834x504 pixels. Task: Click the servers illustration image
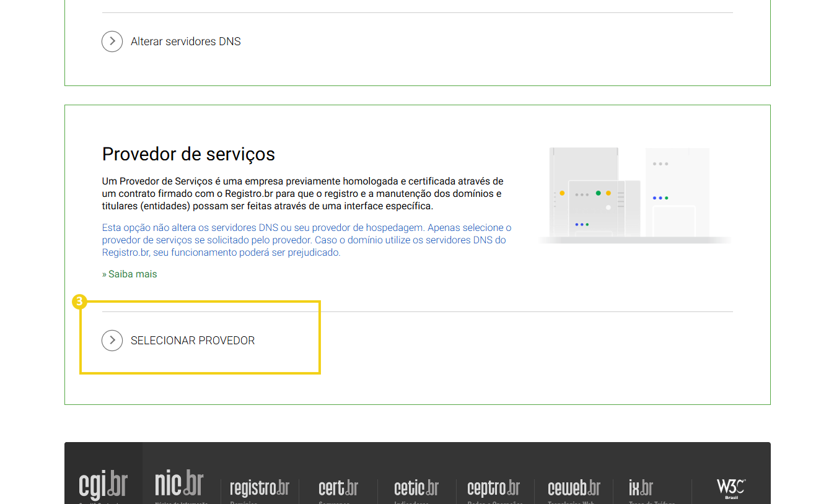[634, 195]
